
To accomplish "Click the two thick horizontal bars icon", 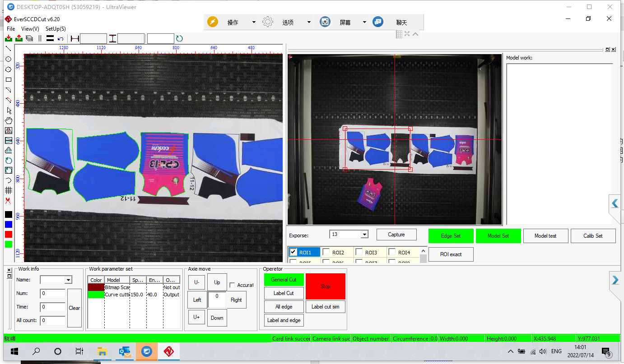I will click(x=50, y=38).
